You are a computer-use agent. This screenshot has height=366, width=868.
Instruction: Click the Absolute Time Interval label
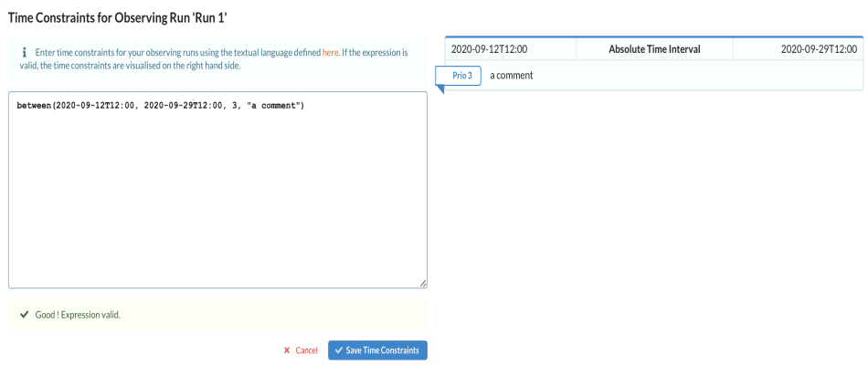(654, 48)
